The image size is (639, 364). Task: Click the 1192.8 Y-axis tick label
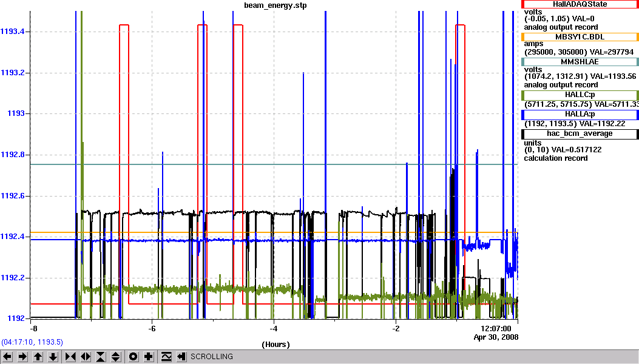[x=13, y=155]
